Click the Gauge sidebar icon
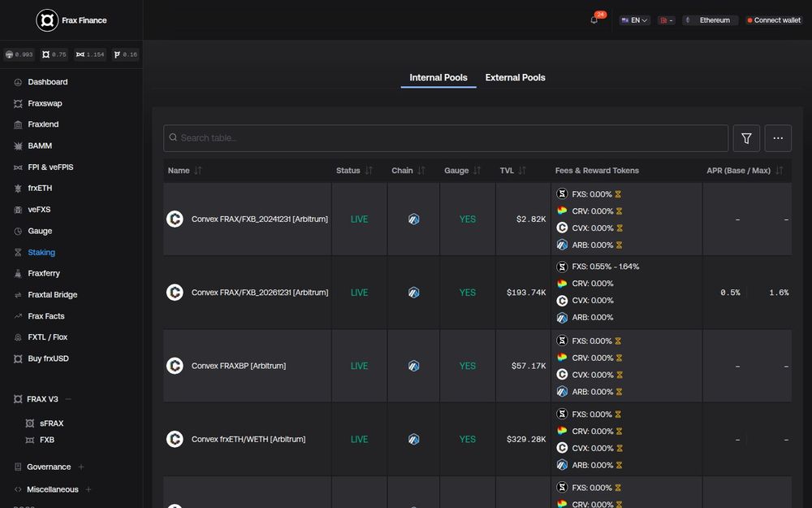Screen dimensions: 812x508 click(18, 231)
